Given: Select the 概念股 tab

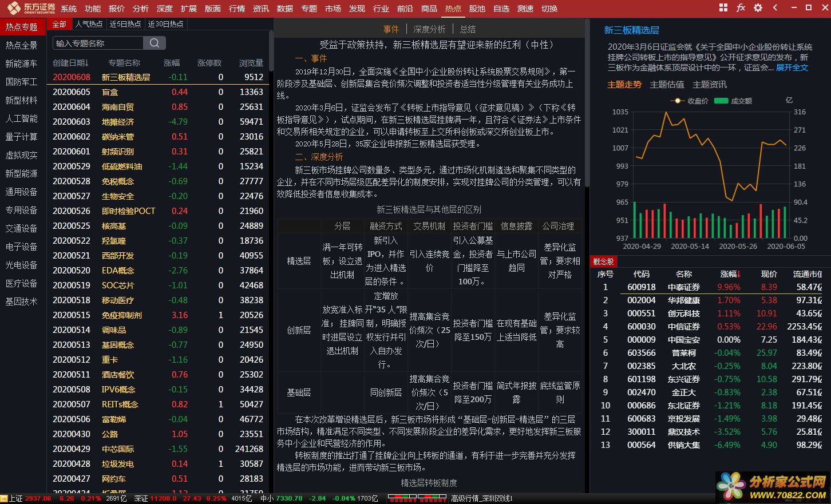Looking at the screenshot, I should click(603, 261).
